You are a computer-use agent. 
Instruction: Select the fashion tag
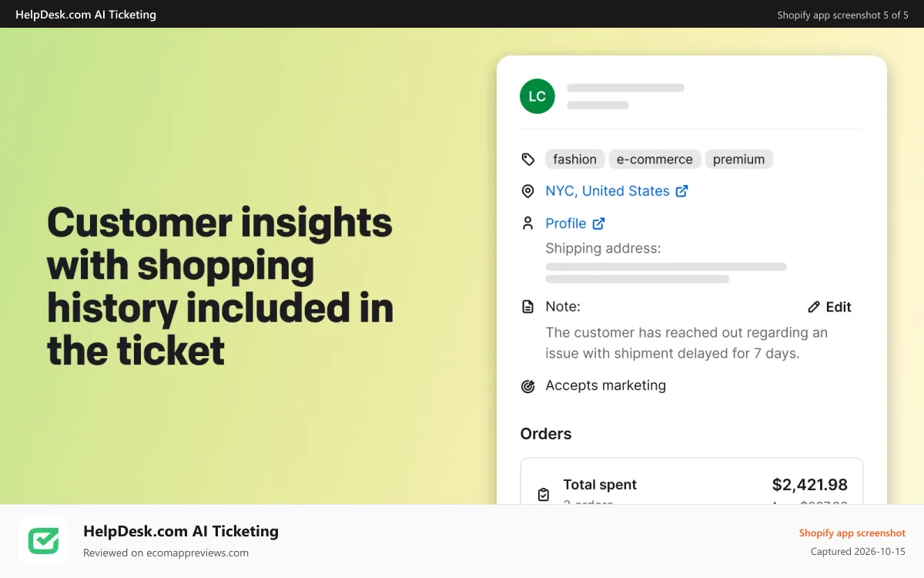click(575, 160)
